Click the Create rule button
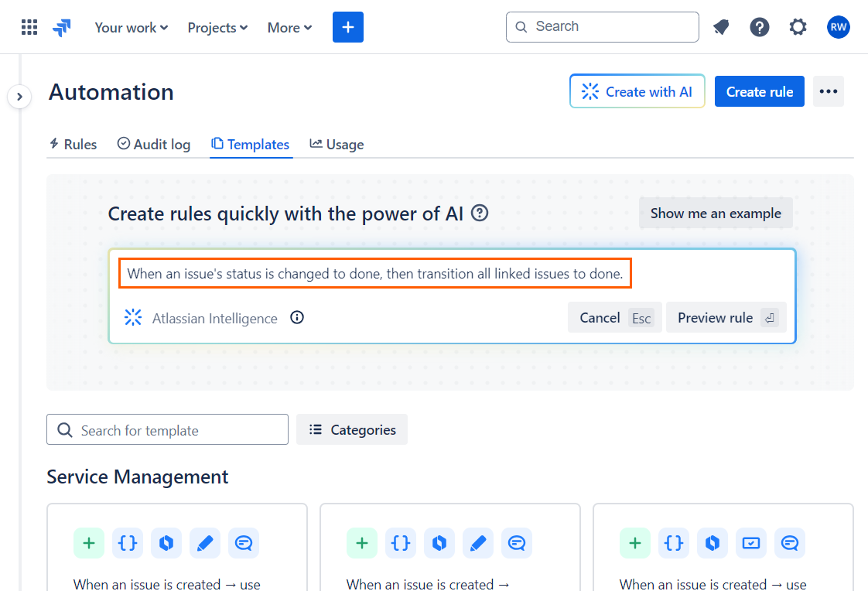Image resolution: width=868 pixels, height=591 pixels. 759,91
